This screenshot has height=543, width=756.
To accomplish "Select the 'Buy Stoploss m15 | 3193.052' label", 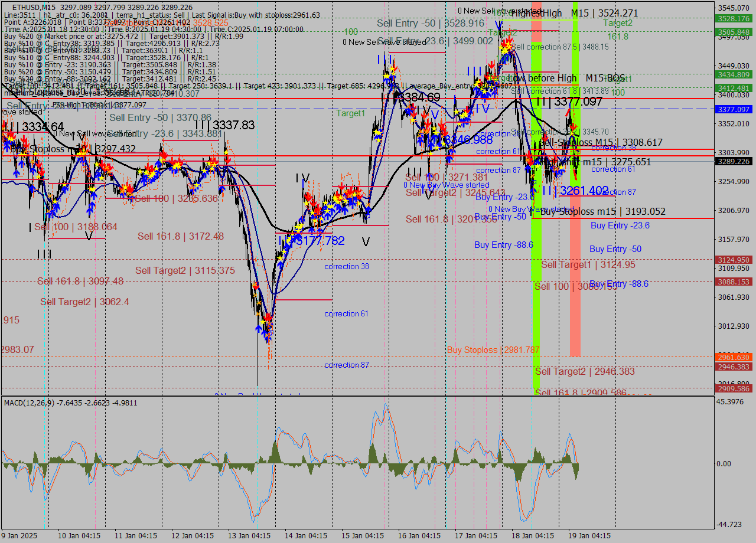I will (x=603, y=211).
